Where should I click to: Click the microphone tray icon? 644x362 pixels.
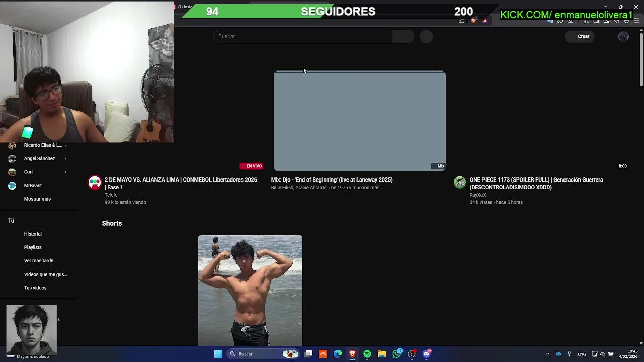coord(569,354)
